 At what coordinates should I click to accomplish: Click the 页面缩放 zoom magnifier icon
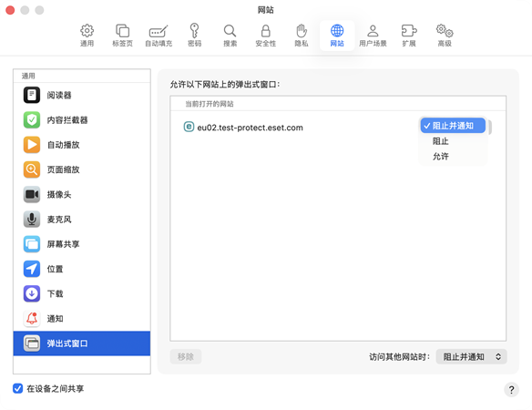click(32, 169)
